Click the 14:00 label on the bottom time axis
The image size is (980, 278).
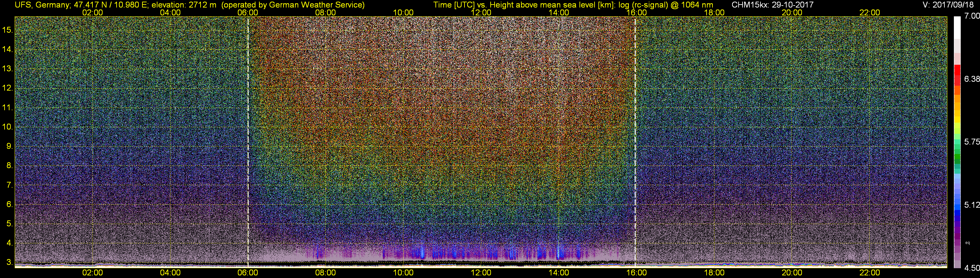coord(559,273)
